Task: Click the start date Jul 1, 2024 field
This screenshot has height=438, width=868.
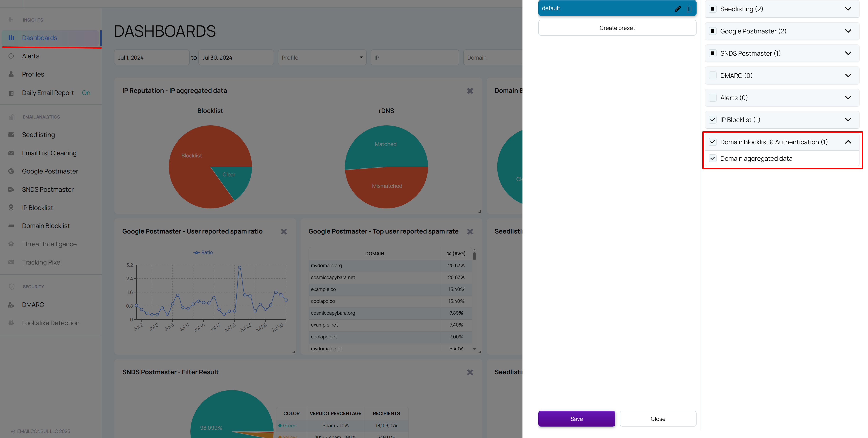Action: tap(152, 58)
